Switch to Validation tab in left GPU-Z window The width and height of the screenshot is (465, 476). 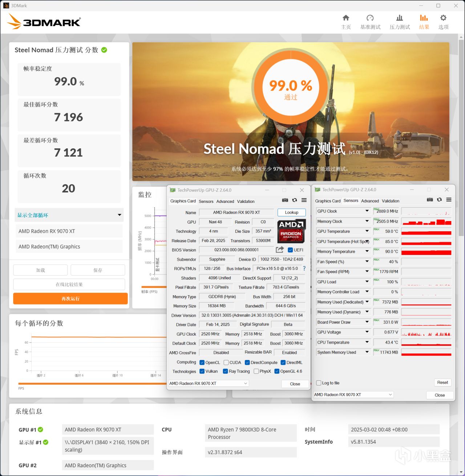tap(246, 201)
